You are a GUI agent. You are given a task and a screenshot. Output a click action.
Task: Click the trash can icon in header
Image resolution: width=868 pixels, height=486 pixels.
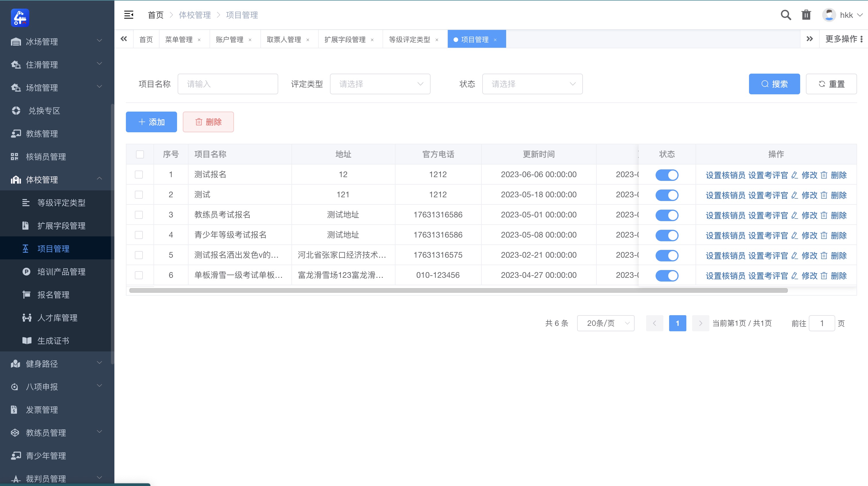[x=806, y=15]
